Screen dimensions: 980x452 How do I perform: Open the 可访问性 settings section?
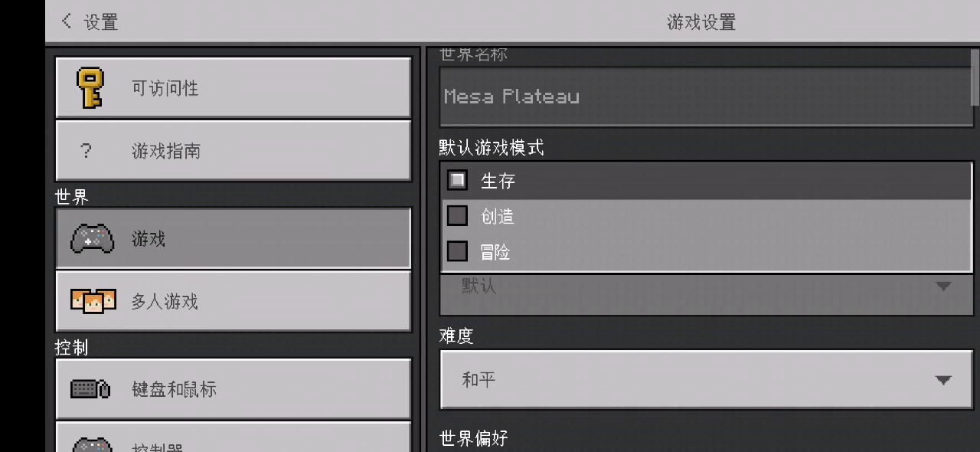(233, 87)
